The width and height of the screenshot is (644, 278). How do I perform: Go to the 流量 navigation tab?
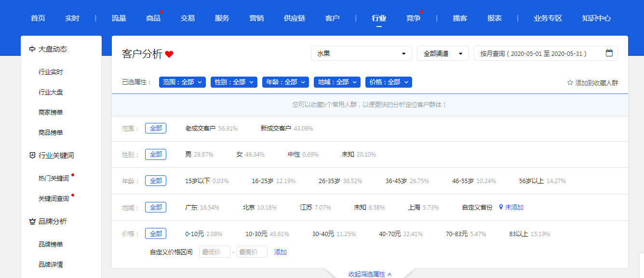click(119, 18)
